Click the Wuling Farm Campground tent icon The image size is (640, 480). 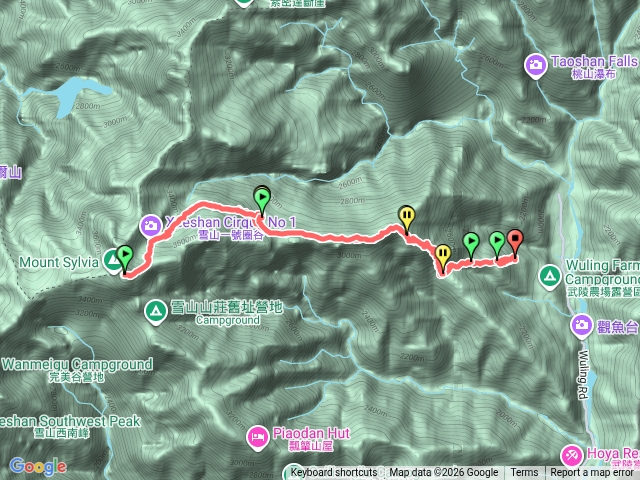(550, 276)
